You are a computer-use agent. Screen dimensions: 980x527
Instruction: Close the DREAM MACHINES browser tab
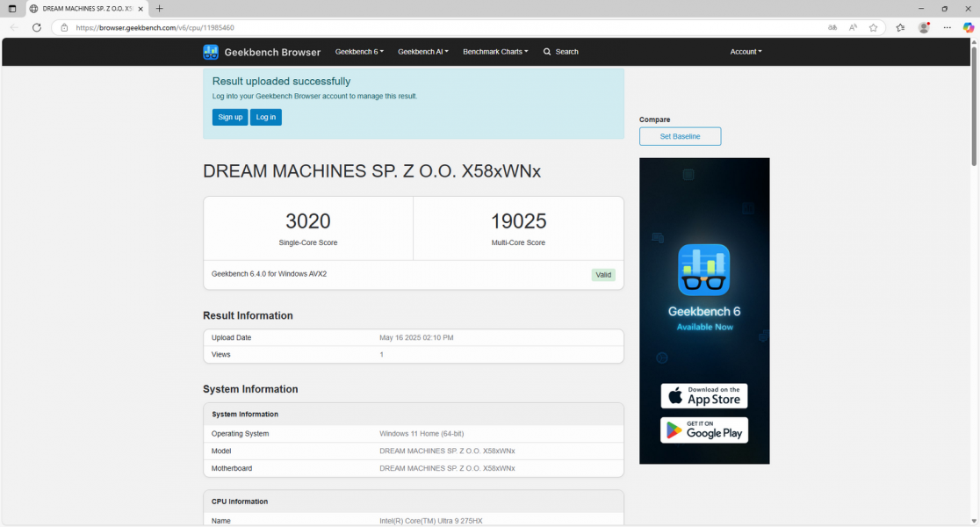[x=141, y=9]
